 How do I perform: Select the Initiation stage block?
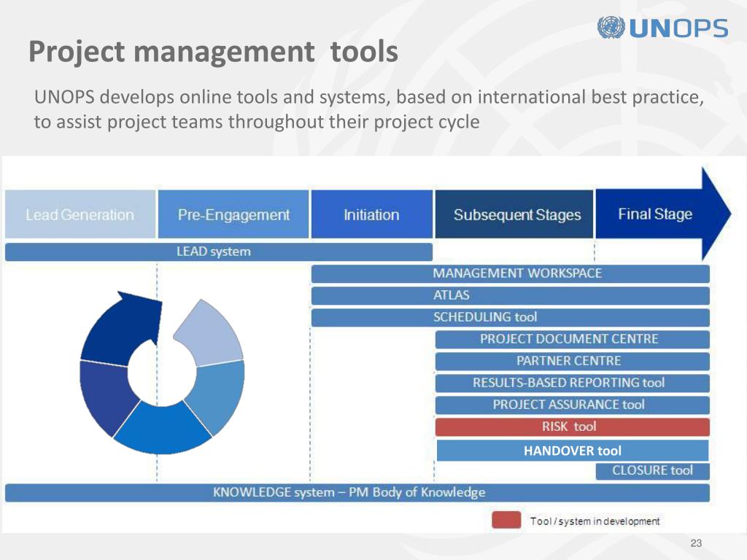(371, 214)
